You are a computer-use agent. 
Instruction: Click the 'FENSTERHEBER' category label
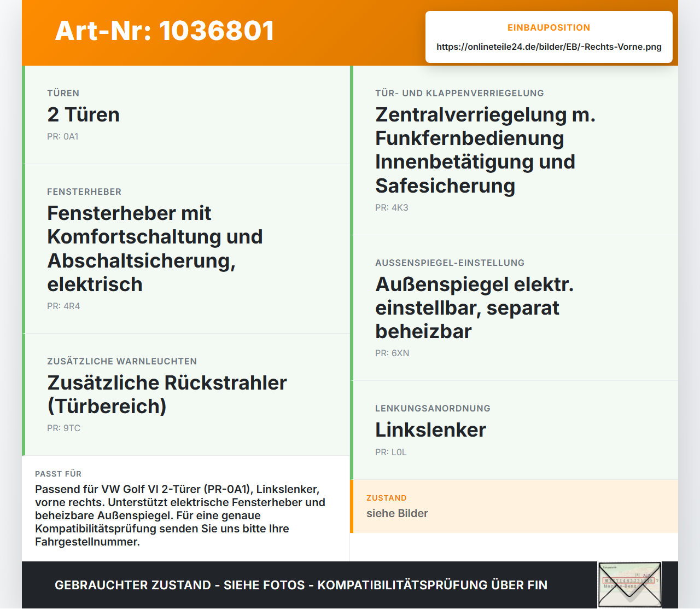(84, 192)
